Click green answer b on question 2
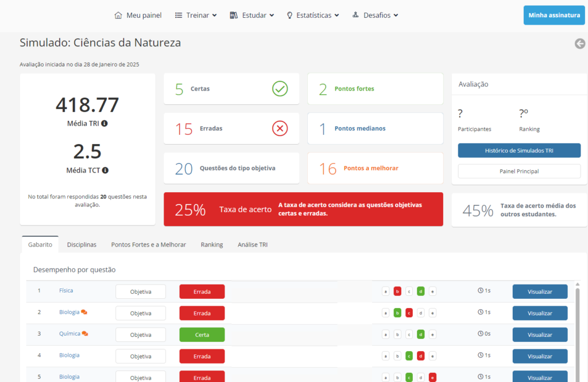Viewport: 588px width, 382px height. point(397,313)
